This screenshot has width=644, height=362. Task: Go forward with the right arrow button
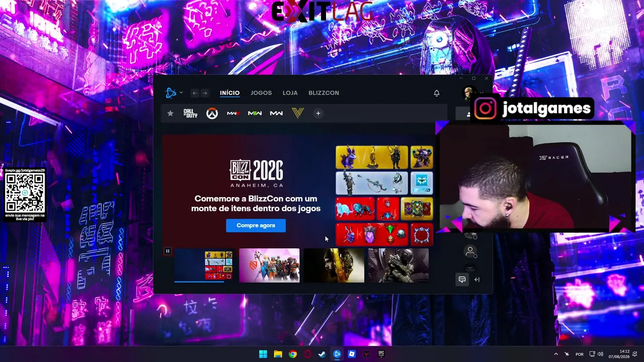tap(204, 93)
